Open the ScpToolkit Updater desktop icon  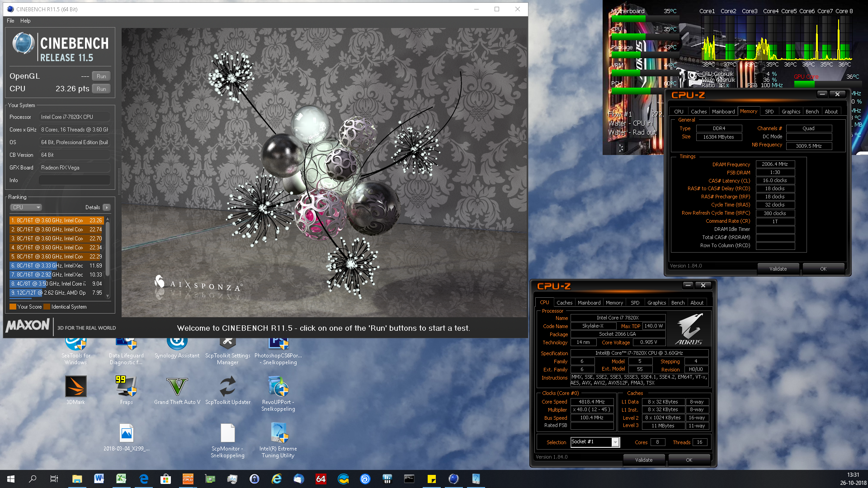(227, 390)
